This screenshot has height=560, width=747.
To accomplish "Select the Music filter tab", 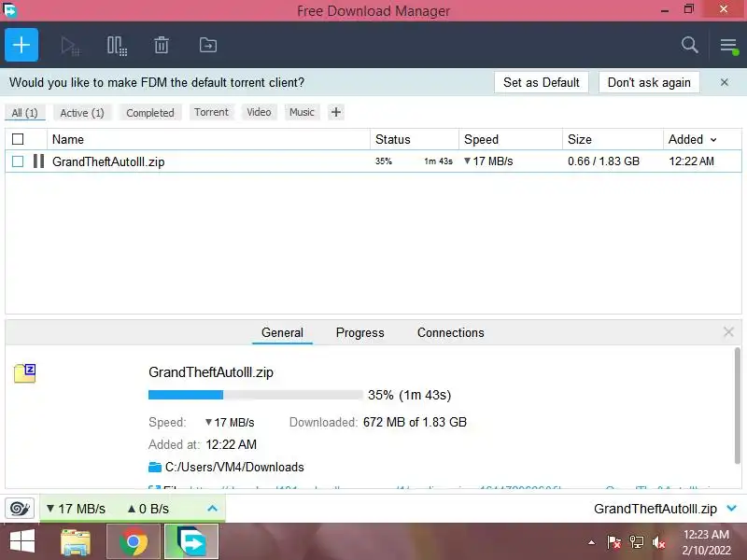I will [x=302, y=112].
